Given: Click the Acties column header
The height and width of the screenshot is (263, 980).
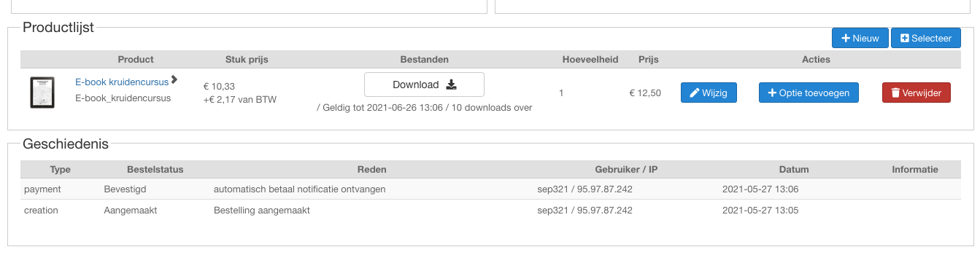Looking at the screenshot, I should click(816, 59).
